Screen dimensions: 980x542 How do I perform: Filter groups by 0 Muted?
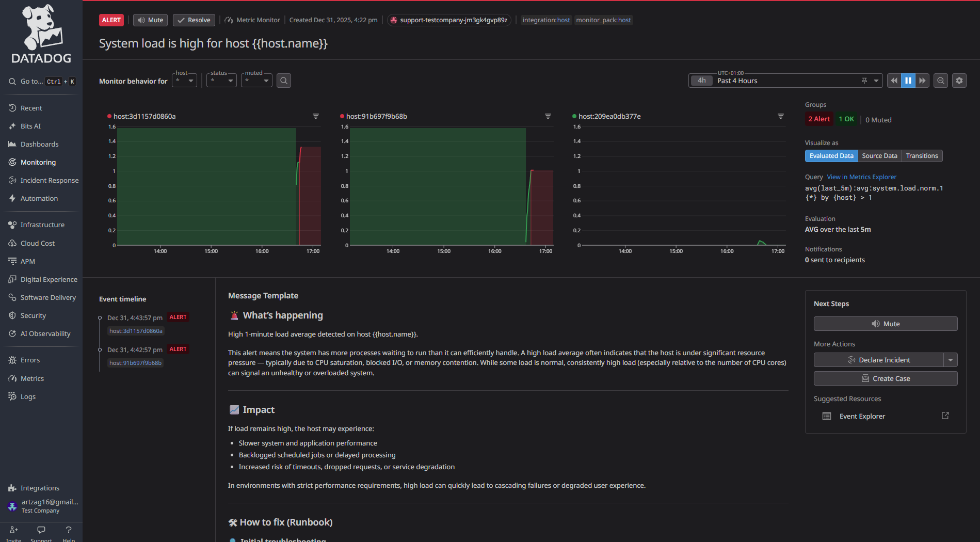tap(878, 120)
